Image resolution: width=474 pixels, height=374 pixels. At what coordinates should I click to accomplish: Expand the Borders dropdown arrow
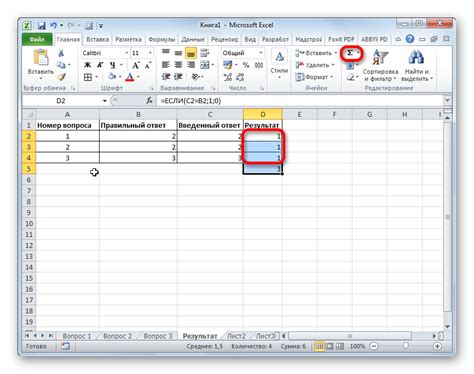97,77
